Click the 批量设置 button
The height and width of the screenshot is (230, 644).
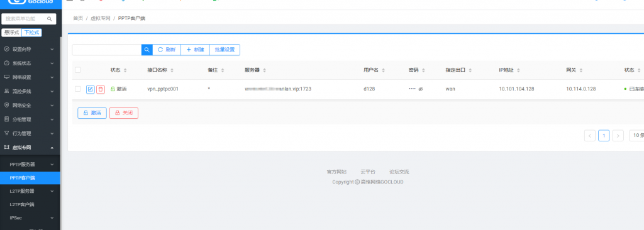click(x=225, y=50)
